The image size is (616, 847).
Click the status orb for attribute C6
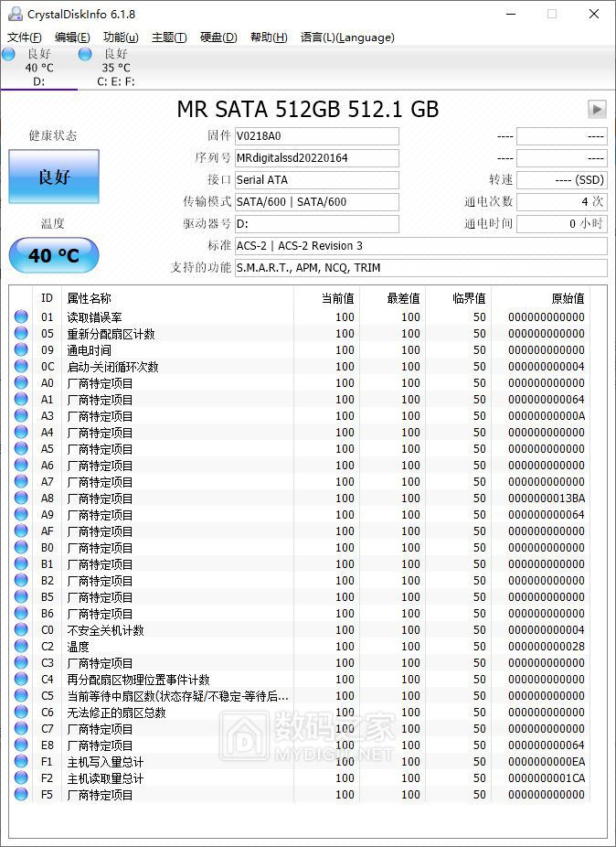tap(21, 712)
